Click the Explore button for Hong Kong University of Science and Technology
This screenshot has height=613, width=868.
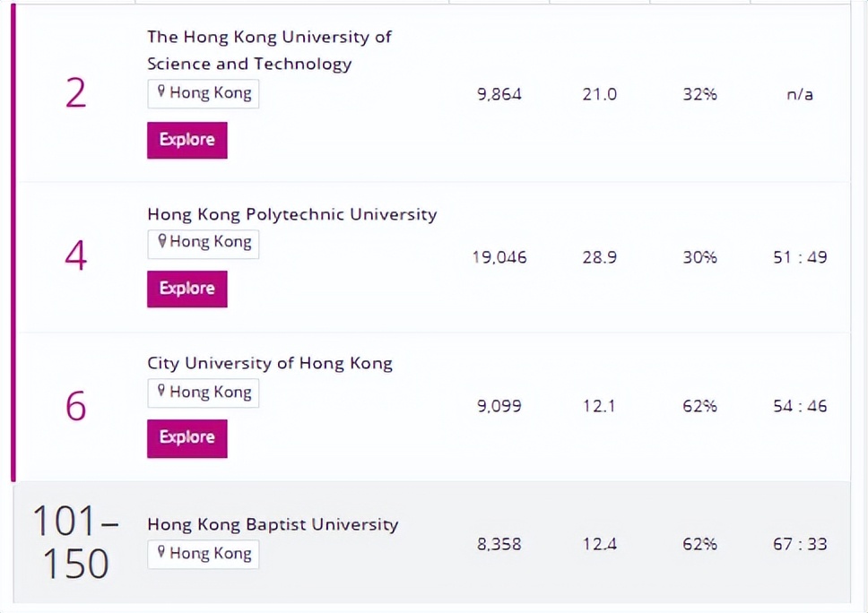pos(187,140)
